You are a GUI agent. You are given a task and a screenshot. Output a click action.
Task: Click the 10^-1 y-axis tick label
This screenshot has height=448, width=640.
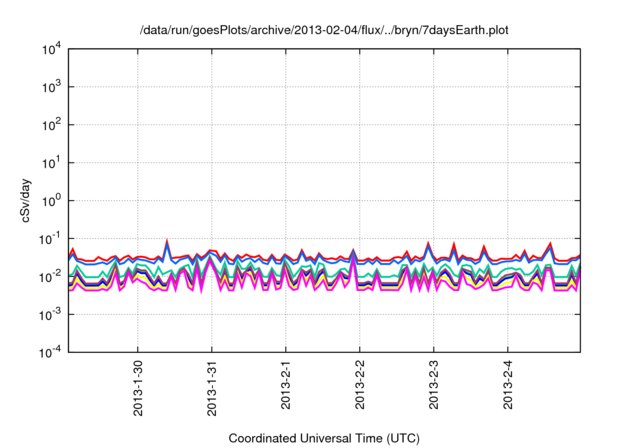coord(50,239)
